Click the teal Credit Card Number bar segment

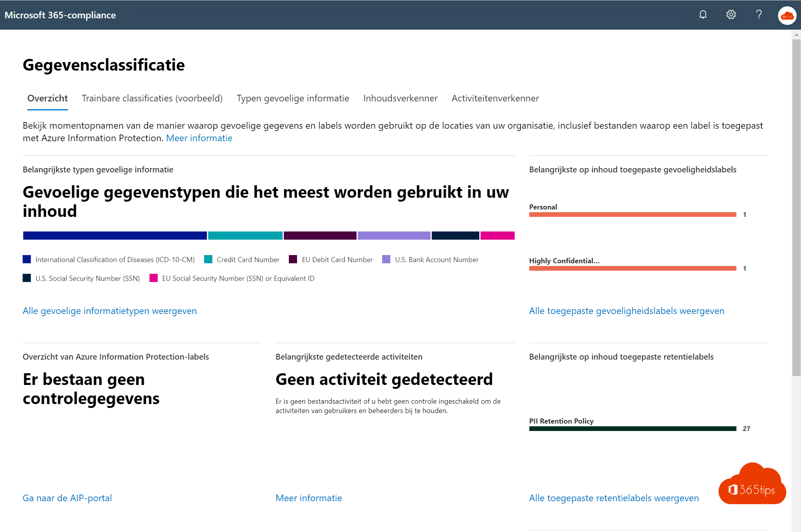point(245,236)
